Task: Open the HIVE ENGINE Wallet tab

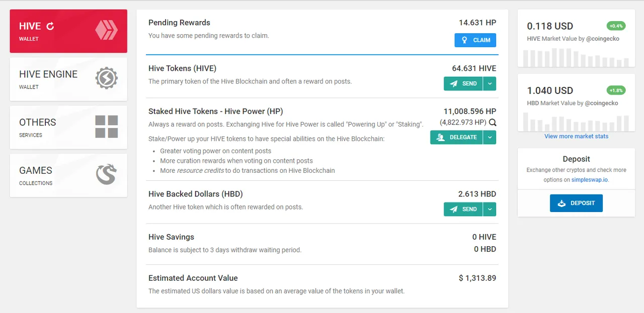Action: (68, 79)
